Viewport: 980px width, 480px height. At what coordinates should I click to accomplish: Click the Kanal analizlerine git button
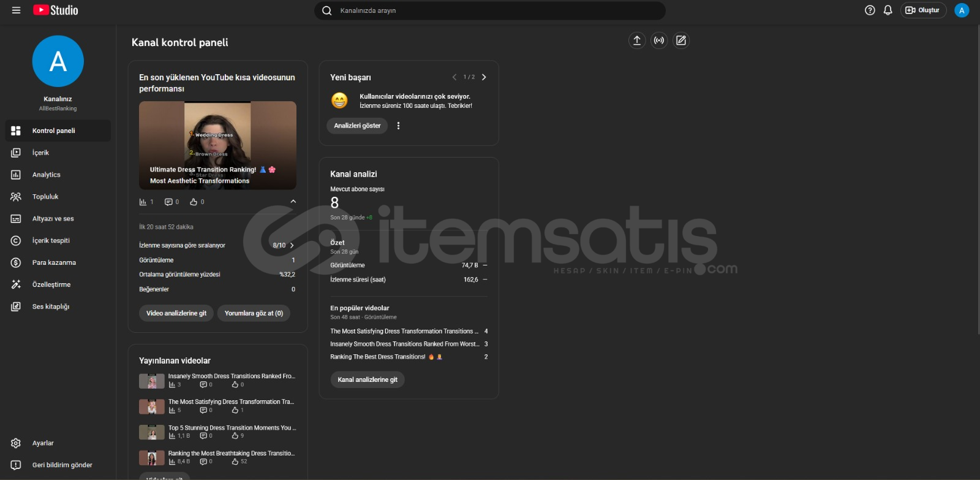367,380
